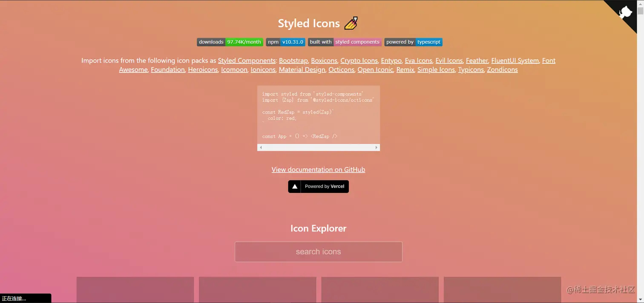
Task: Open the Open Iconic pack link
Action: click(375, 69)
